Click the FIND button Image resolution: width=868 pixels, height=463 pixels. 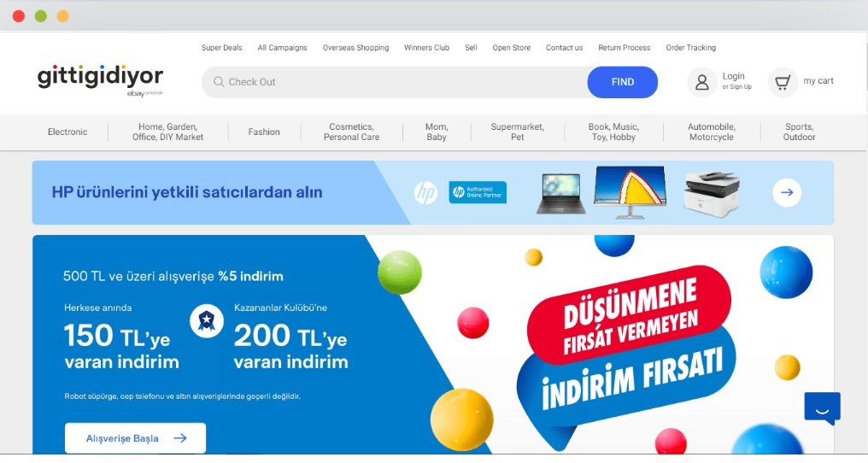click(x=623, y=82)
